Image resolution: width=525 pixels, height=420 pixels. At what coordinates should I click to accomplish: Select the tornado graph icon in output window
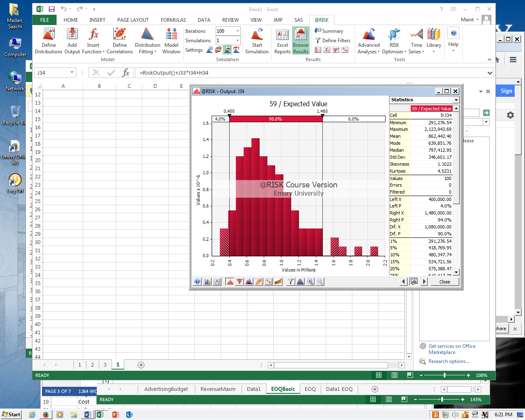240,282
